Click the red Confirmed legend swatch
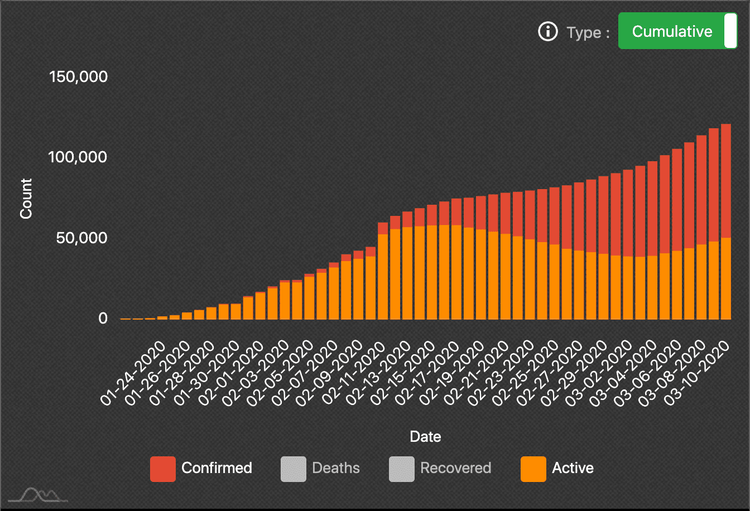 click(163, 468)
